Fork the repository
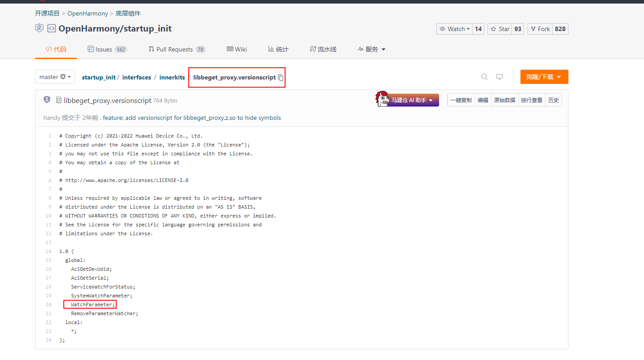 pos(540,29)
